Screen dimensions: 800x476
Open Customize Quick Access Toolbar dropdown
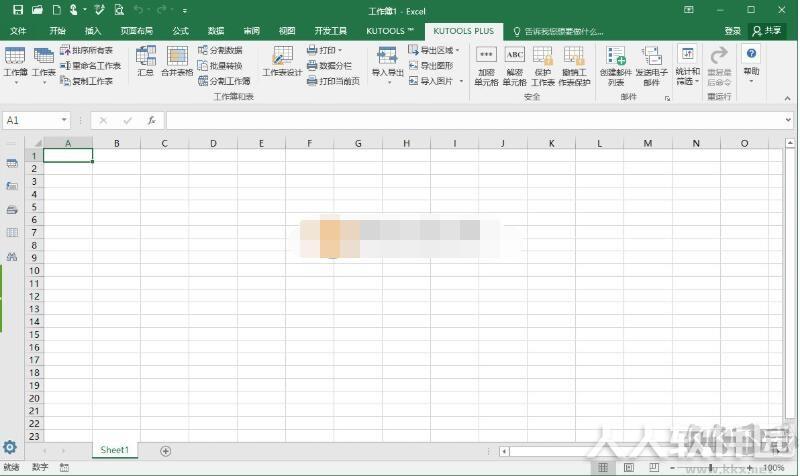(x=185, y=10)
